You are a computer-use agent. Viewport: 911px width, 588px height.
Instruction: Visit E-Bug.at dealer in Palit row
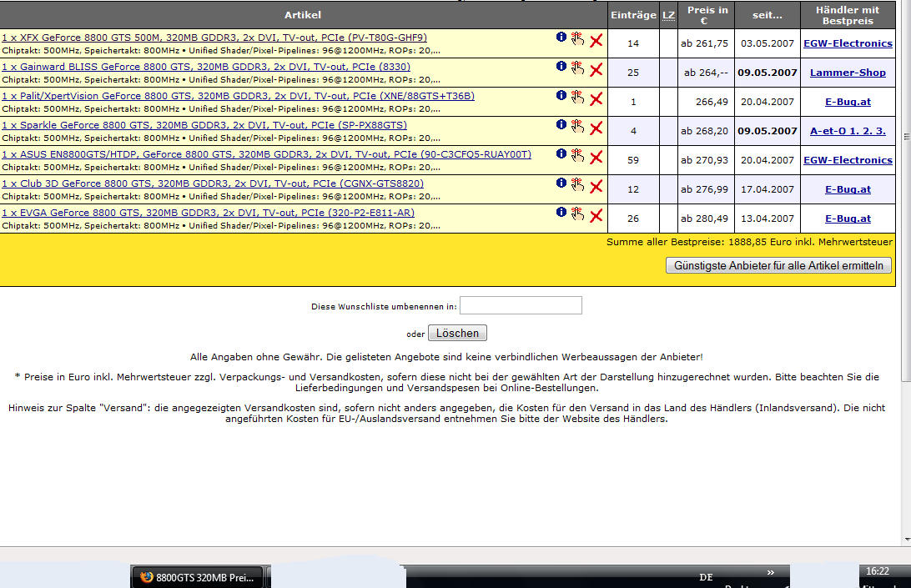click(848, 102)
